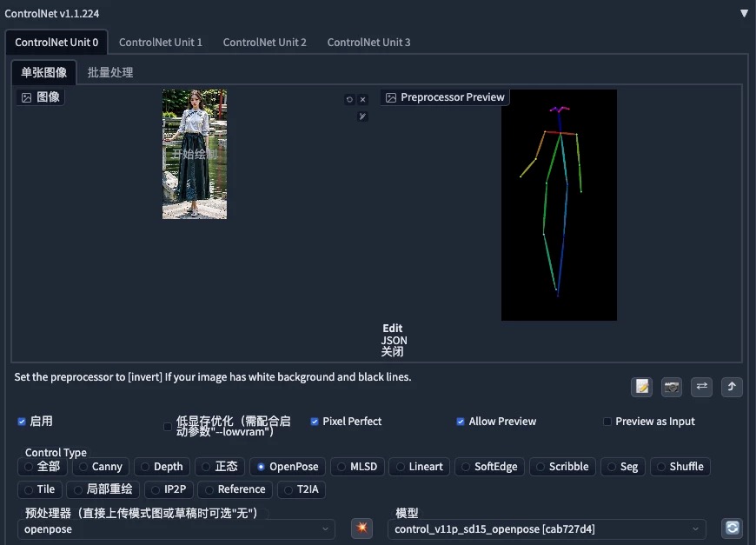The image size is (756, 545).
Task: Switch to ControlNet Unit 2 tab
Action: [264, 42]
